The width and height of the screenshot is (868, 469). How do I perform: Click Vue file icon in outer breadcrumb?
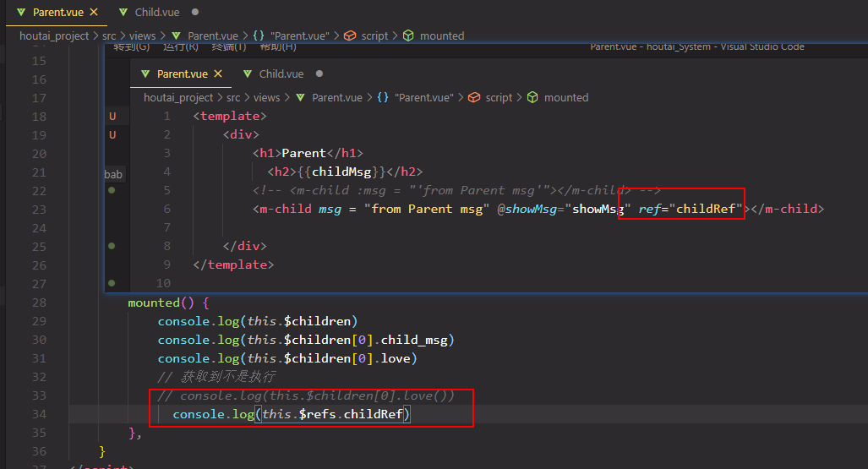pos(176,35)
